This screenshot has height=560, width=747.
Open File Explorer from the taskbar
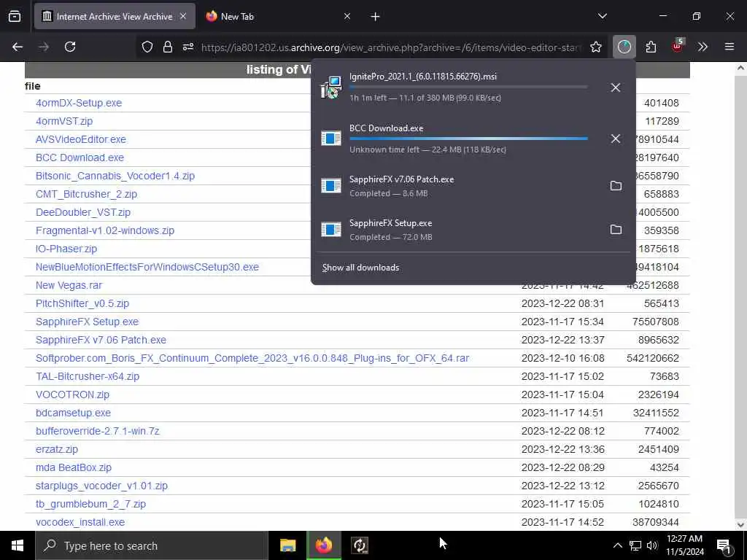pyautogui.click(x=287, y=545)
